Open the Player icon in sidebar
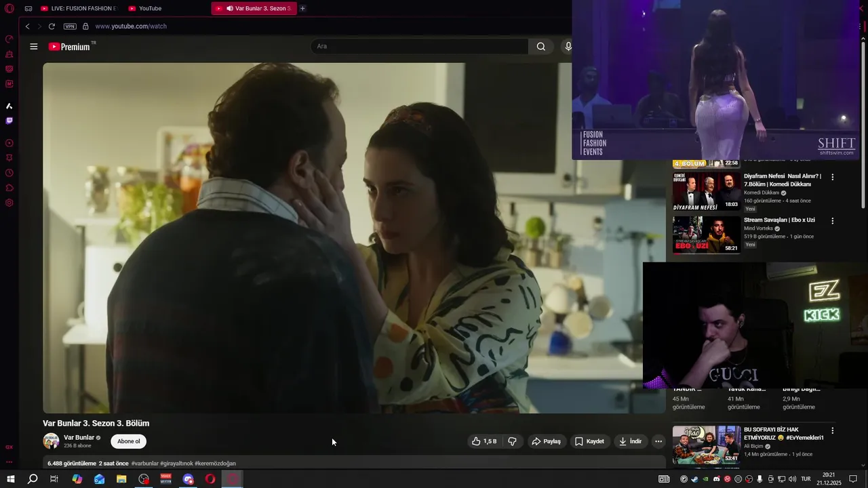This screenshot has height=488, width=868. coord(9,143)
